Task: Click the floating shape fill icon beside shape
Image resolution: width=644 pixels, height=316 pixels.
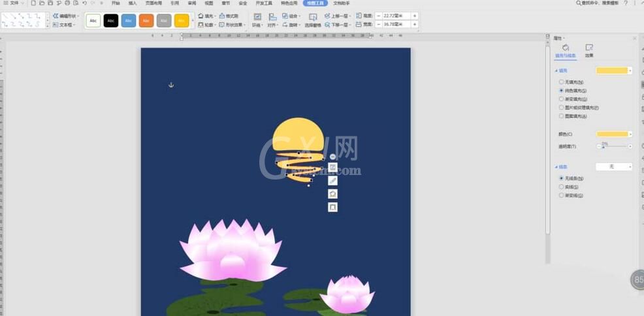Action: click(332, 194)
